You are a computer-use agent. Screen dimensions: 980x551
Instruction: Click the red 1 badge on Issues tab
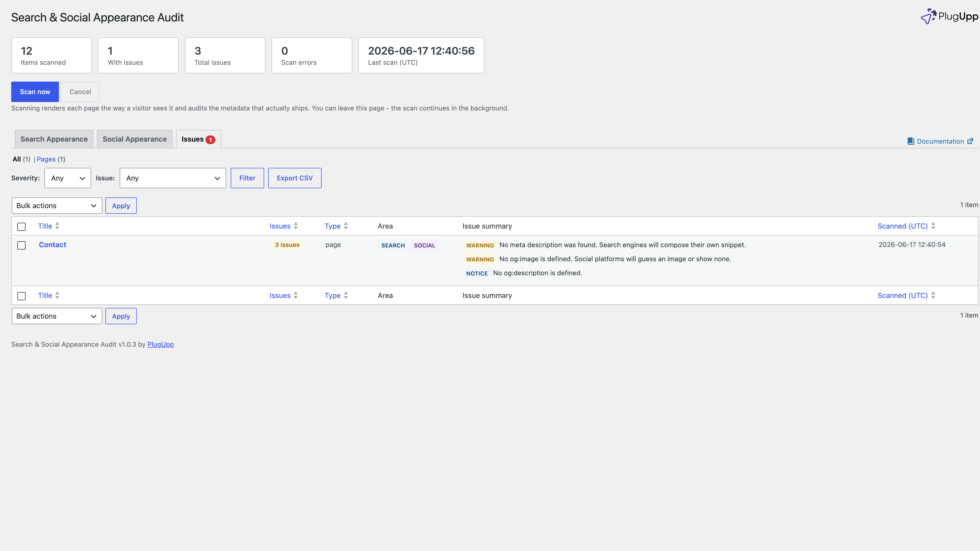pos(210,140)
